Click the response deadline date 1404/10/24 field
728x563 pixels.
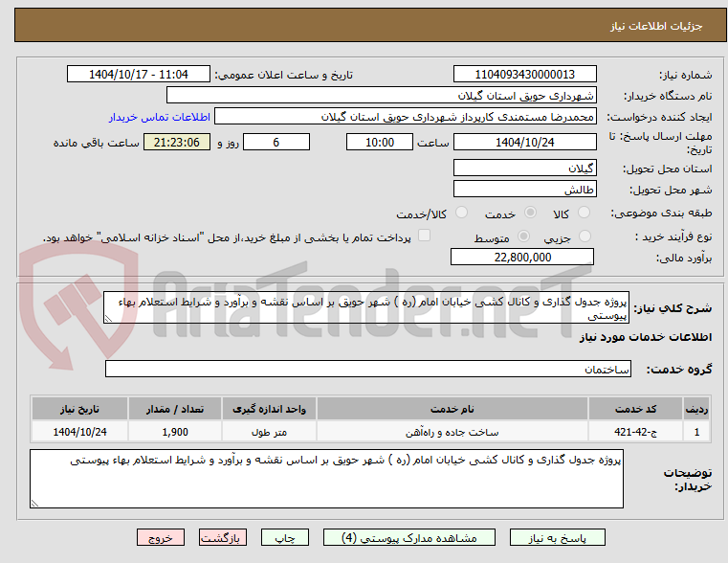524,142
